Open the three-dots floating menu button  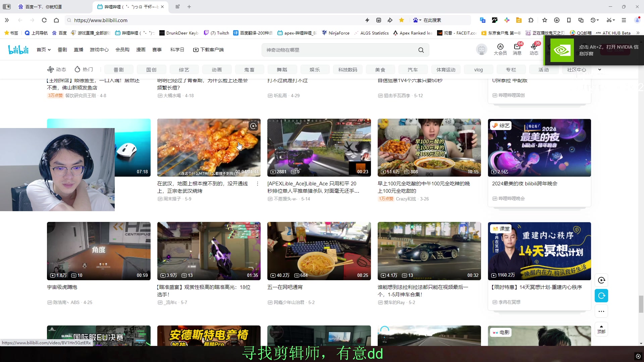click(x=601, y=311)
